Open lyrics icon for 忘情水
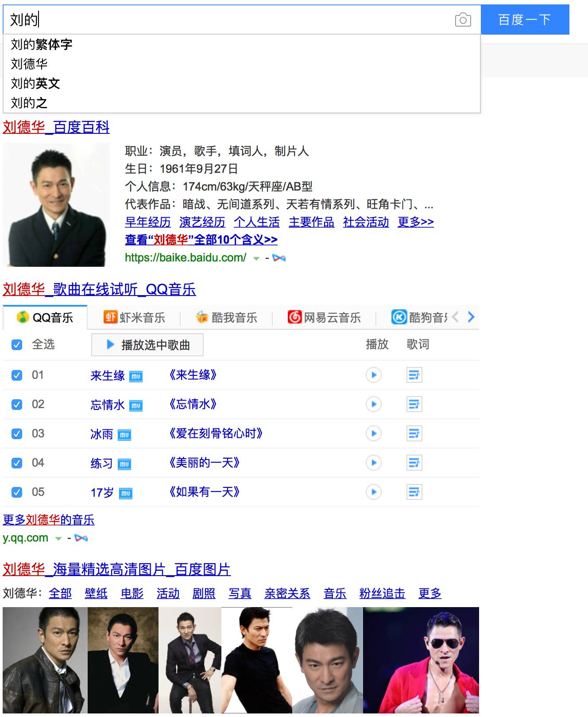Screen dimensions: 588x717 click(x=414, y=405)
